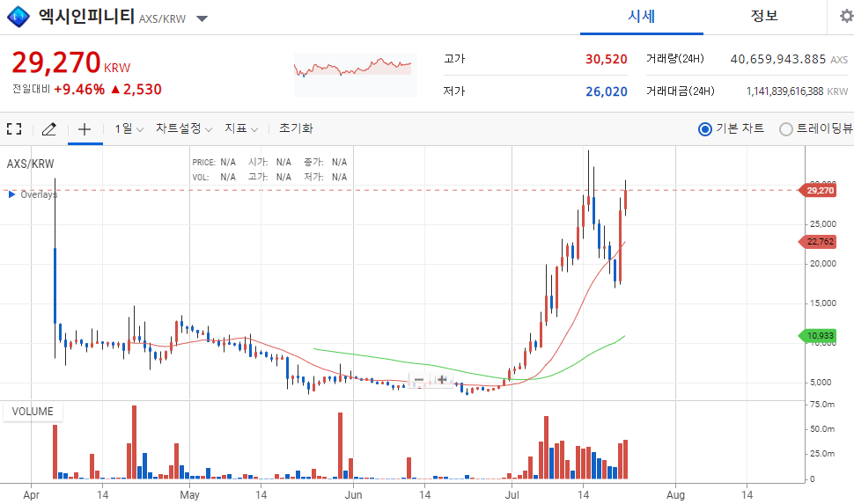854x504 pixels.
Task: Click the AXS/KRW chart pair label
Action: pyautogui.click(x=31, y=164)
